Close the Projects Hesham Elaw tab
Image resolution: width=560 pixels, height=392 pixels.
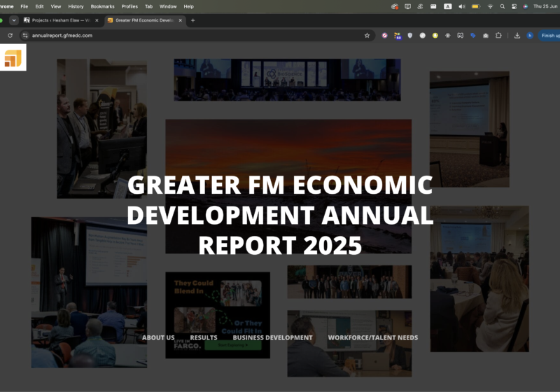click(x=97, y=20)
